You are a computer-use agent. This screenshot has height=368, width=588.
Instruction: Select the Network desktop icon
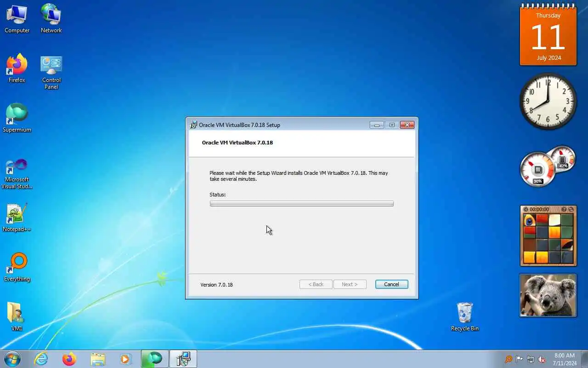[x=51, y=19]
